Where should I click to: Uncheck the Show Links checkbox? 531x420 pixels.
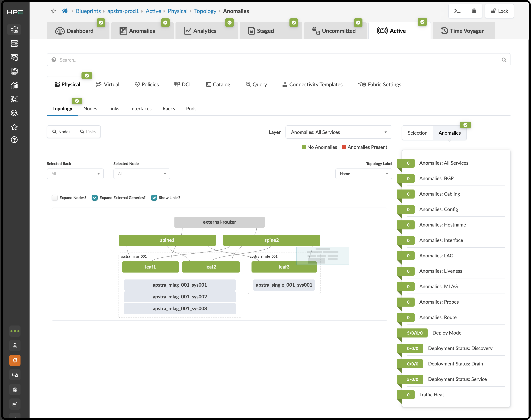(x=154, y=198)
